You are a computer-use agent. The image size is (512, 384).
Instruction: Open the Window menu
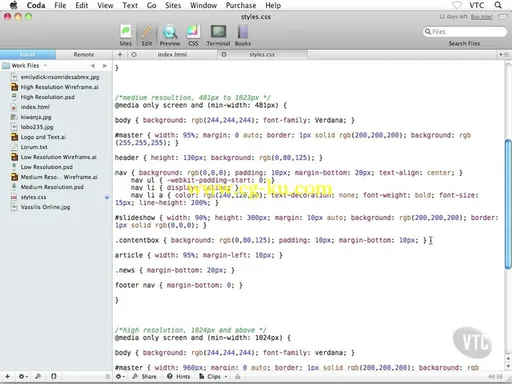click(203, 5)
